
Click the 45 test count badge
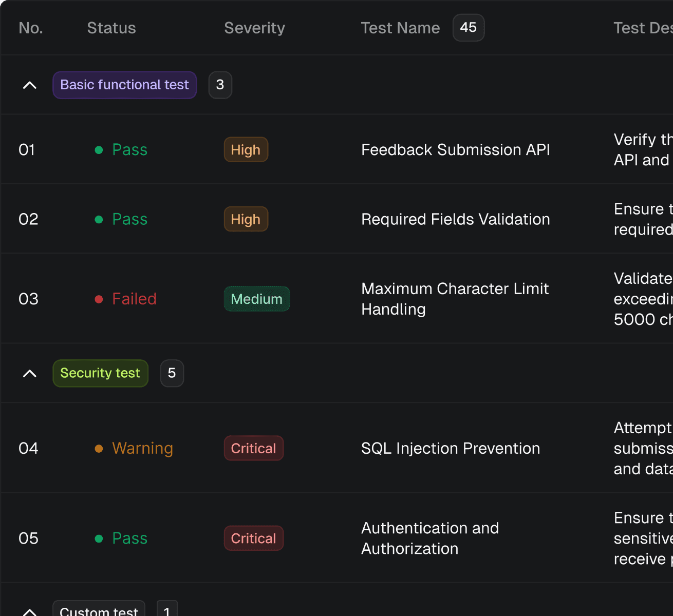468,28
